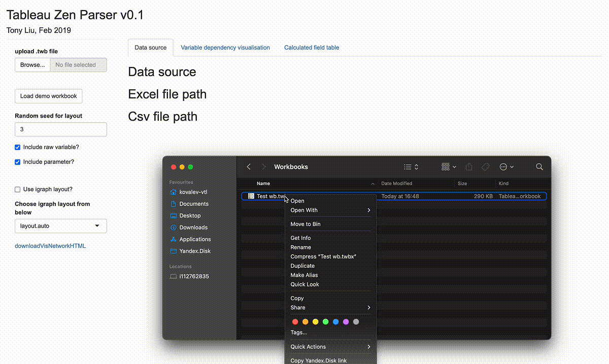The image size is (609, 364).
Task: Open the group-by options in Finder toolbar
Action: point(449,167)
